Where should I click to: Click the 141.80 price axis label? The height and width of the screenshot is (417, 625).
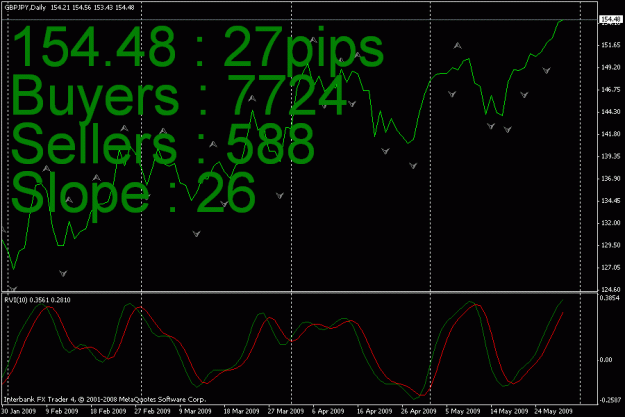[611, 134]
